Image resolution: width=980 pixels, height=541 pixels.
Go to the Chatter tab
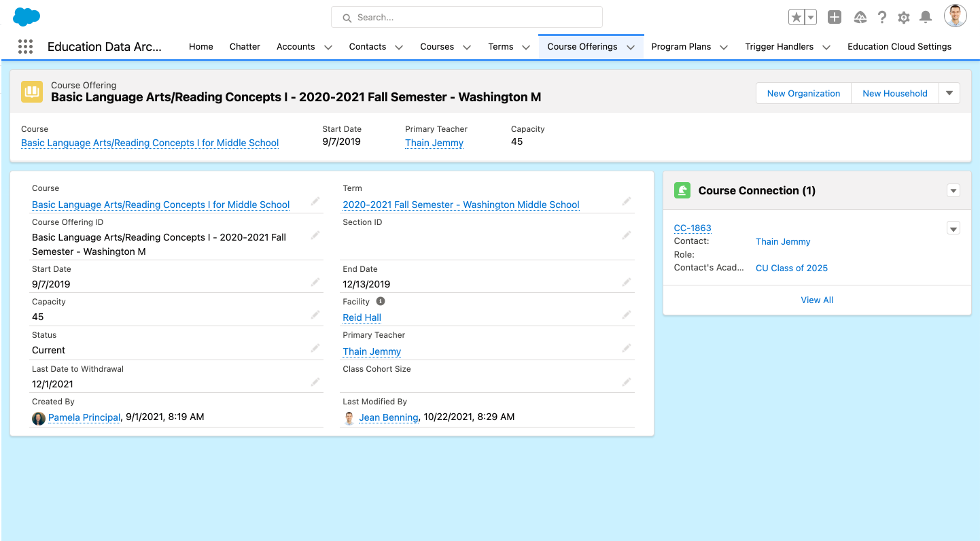[x=245, y=47]
